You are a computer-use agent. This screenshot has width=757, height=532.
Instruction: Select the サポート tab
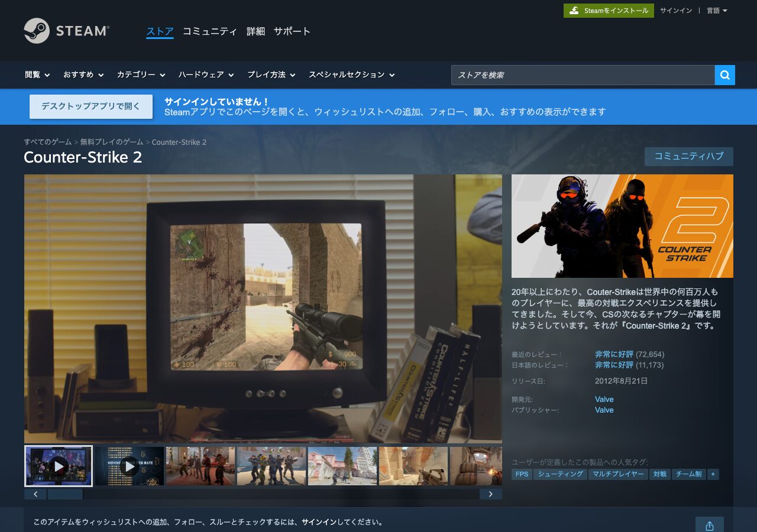click(292, 31)
